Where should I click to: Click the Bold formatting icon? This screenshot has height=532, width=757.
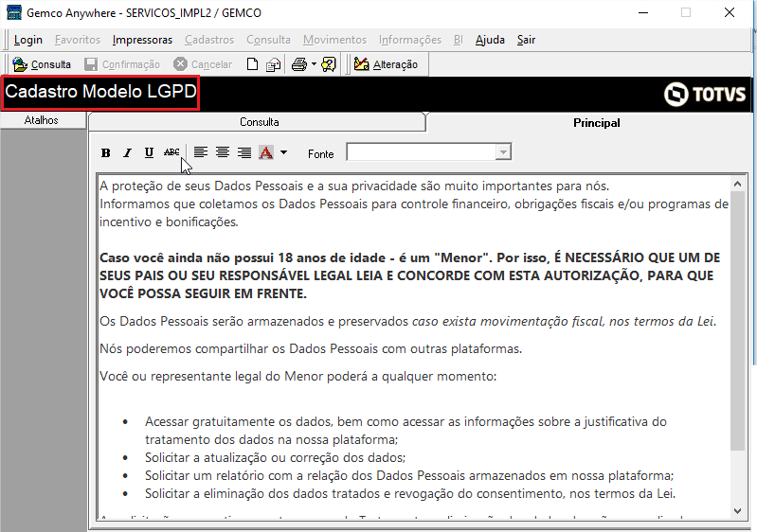[105, 153]
